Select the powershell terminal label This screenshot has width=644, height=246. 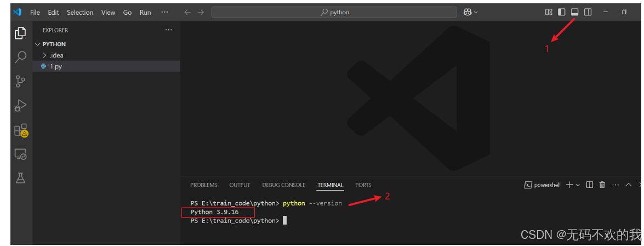coord(542,185)
